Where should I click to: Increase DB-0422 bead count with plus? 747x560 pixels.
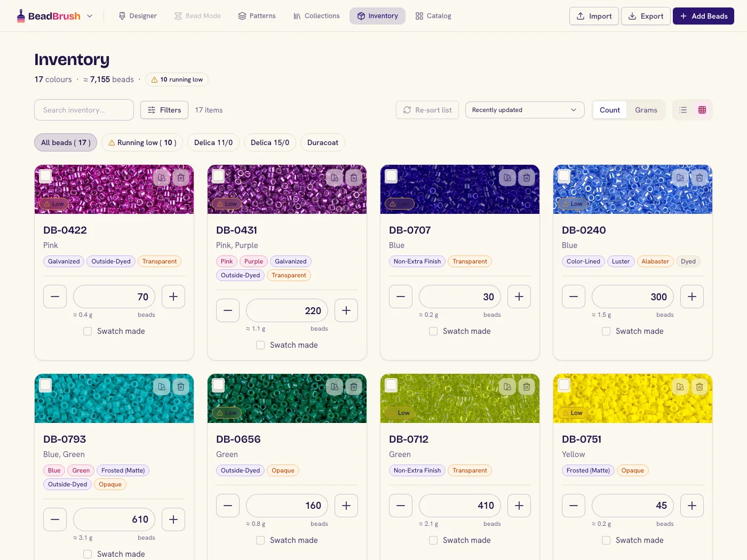pyautogui.click(x=173, y=297)
